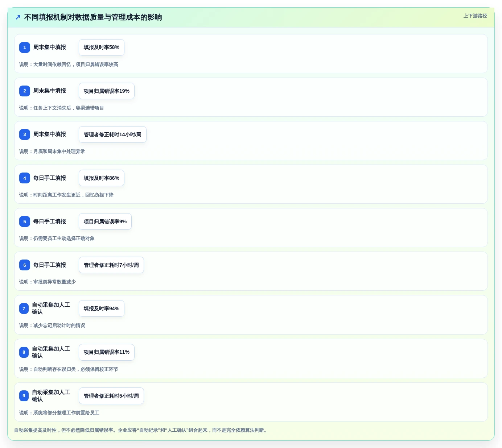The height and width of the screenshot is (448, 502).
Task: Click step badge number 9
Action: coord(24,395)
